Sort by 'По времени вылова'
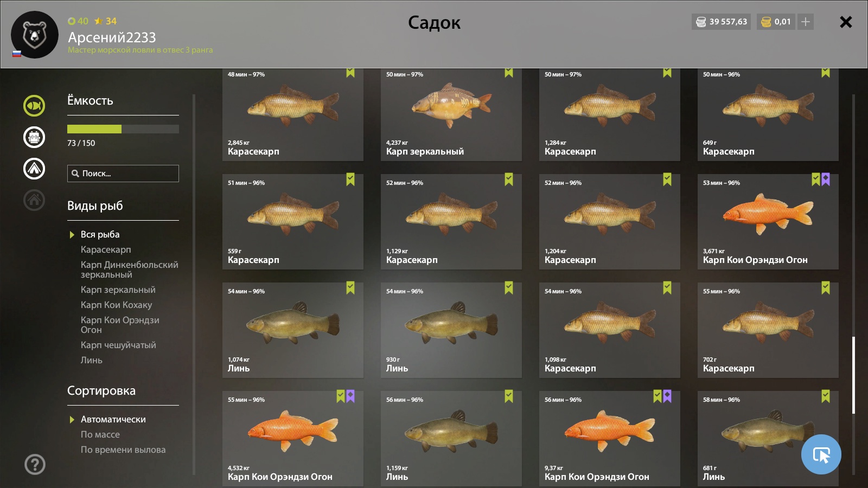The width and height of the screenshot is (868, 488). tap(123, 450)
